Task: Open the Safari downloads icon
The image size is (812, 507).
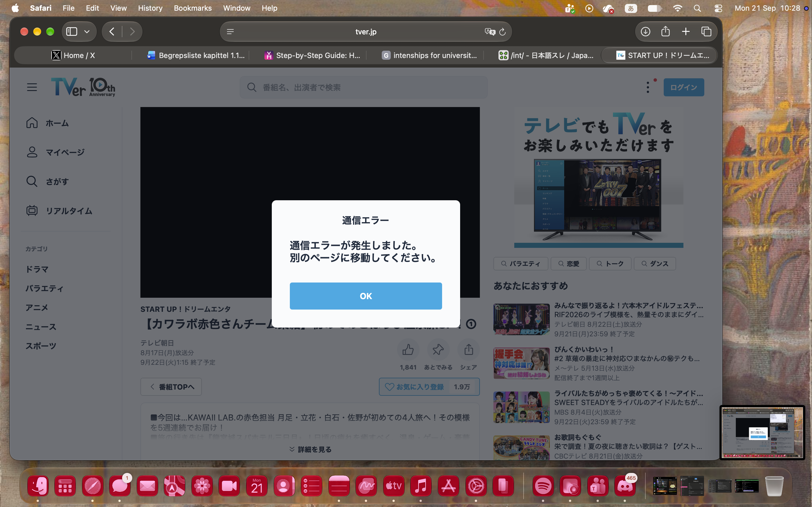Action: click(x=645, y=32)
